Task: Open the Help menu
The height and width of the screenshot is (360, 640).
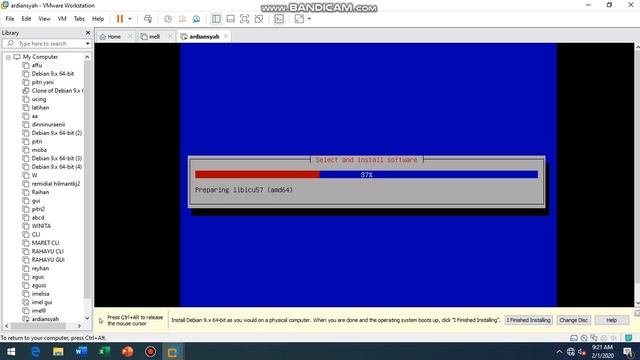Action: 98,19
